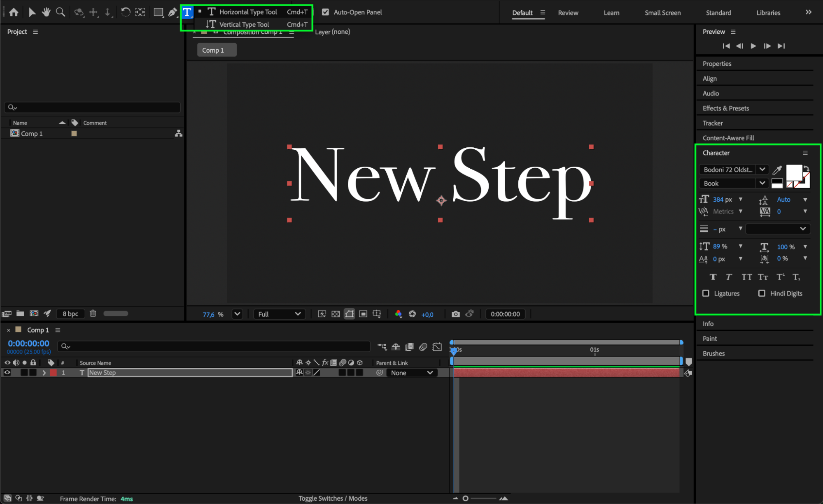Screen dimensions: 823x504
Task: Open the Full resolution dropdown
Action: coord(280,314)
